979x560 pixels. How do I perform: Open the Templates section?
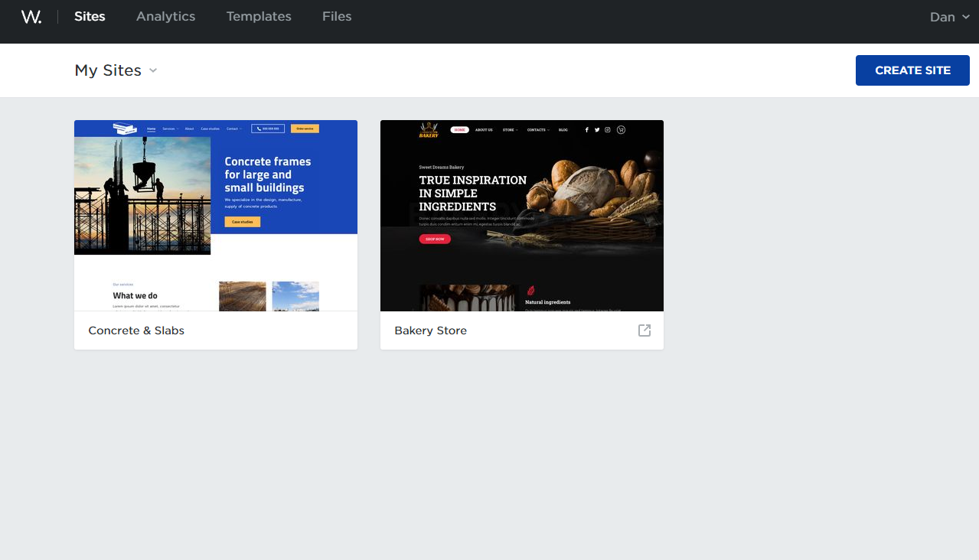coord(258,16)
